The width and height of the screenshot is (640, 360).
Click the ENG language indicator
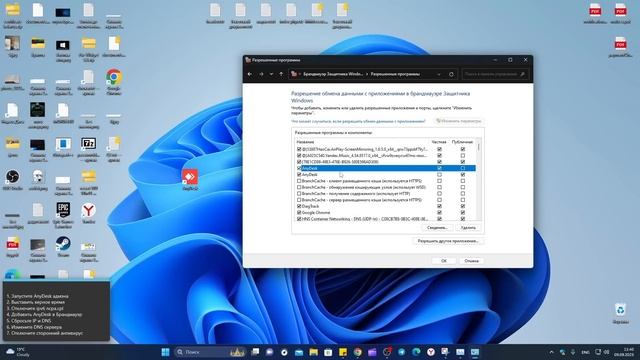(x=585, y=352)
